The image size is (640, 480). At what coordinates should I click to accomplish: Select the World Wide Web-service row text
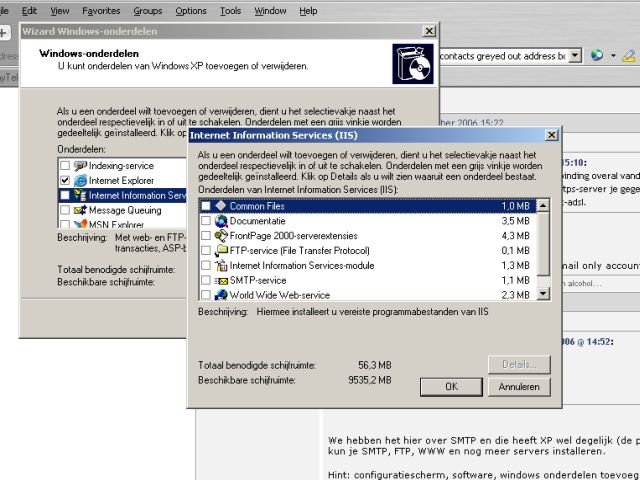[280, 295]
